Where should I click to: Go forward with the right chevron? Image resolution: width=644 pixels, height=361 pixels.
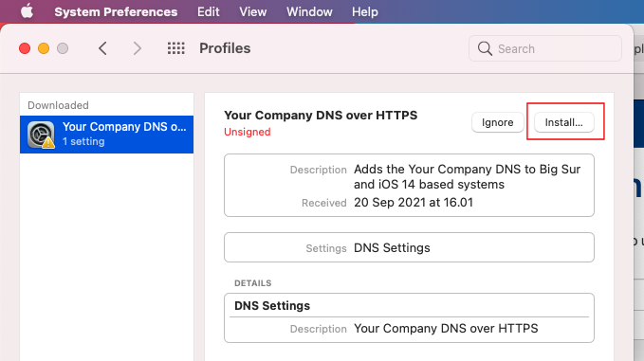[x=138, y=48]
